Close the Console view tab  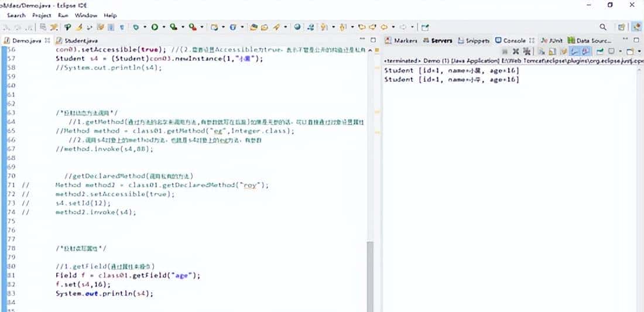coord(532,40)
